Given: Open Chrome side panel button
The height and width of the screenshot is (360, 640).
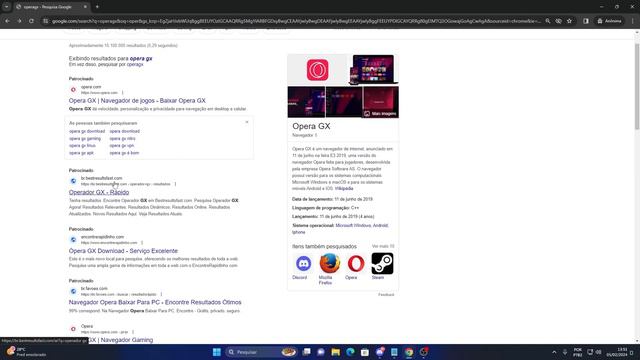Looking at the screenshot, I should coord(586,21).
